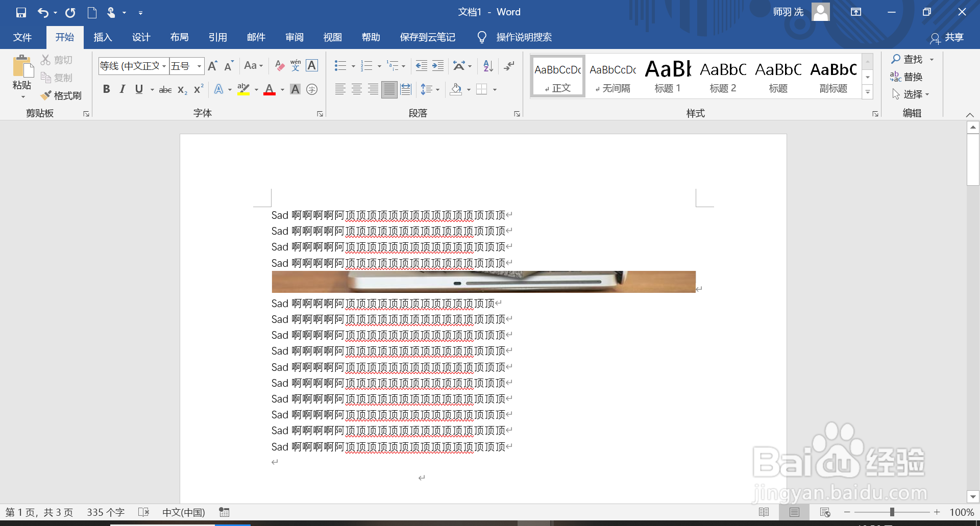
Task: Open the font name dropdown 等线
Action: coord(164,66)
